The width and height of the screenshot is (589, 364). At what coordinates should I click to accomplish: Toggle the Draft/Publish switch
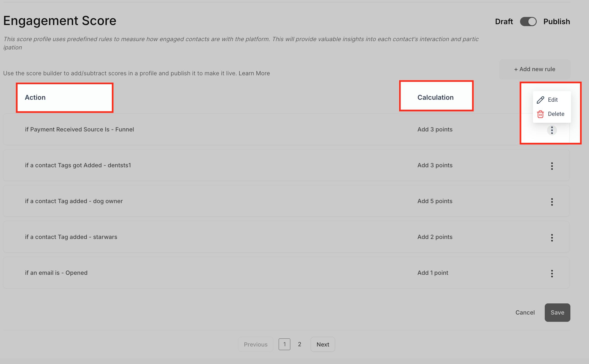pos(528,22)
